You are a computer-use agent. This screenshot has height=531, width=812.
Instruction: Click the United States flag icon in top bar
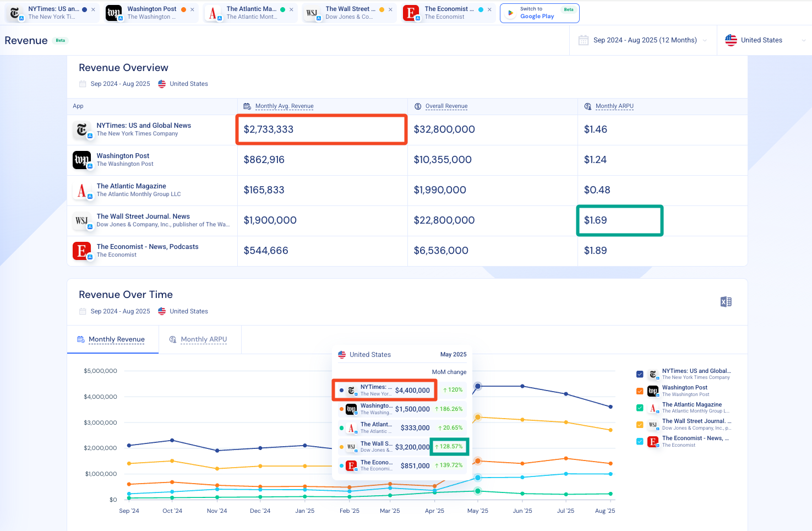point(731,40)
